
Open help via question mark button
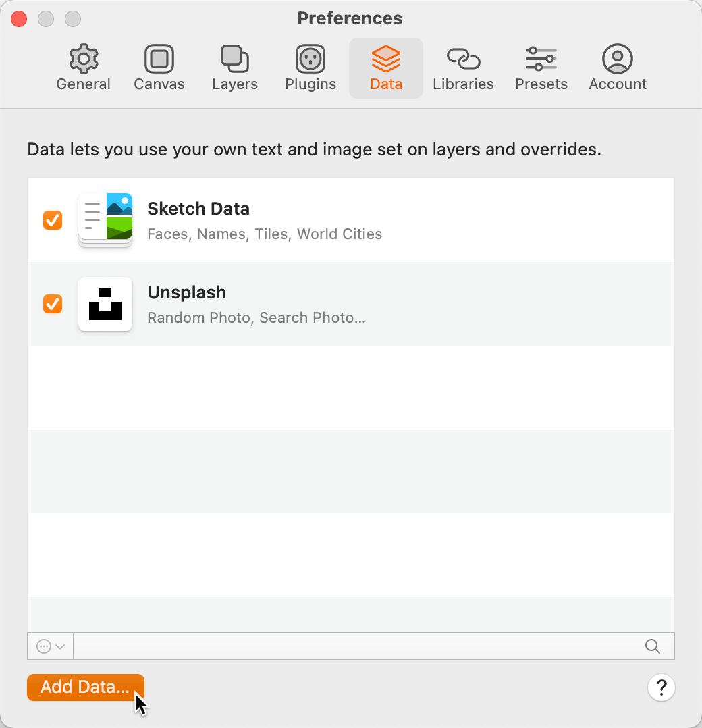[x=661, y=687]
